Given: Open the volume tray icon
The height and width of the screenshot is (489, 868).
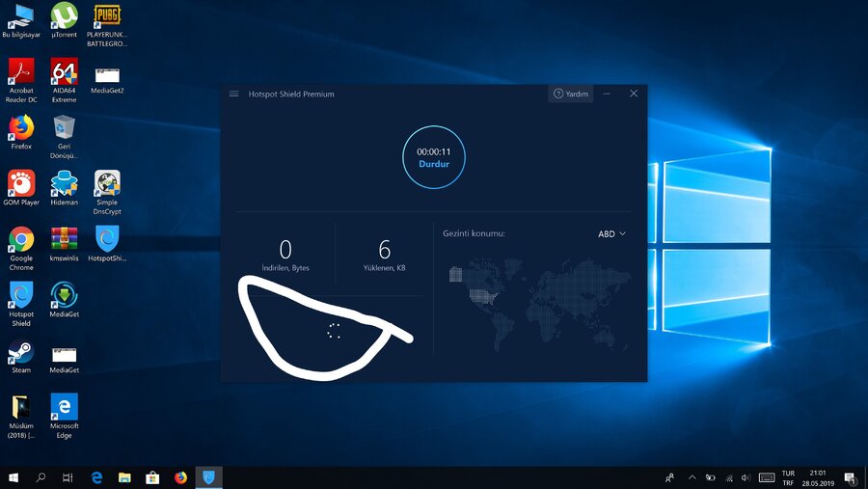Looking at the screenshot, I should point(746,477).
